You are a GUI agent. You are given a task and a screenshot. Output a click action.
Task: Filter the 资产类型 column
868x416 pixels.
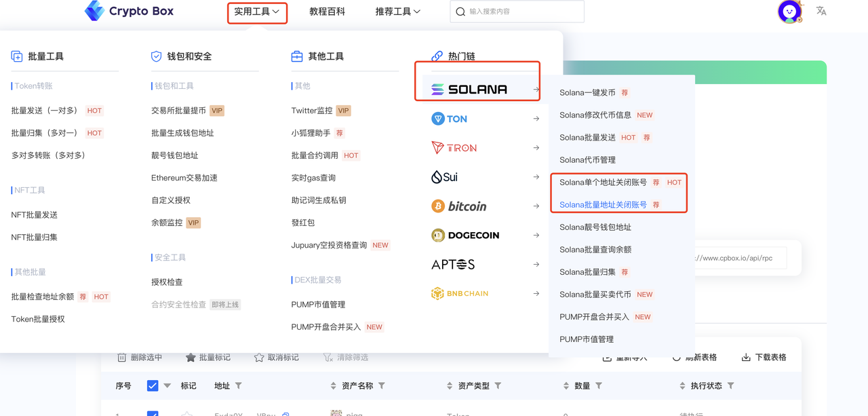[498, 385]
